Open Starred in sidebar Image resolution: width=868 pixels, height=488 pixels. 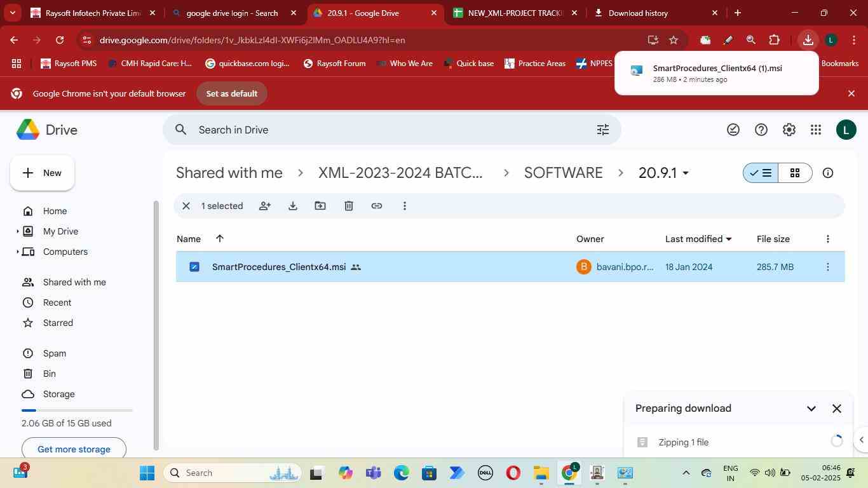click(x=58, y=323)
